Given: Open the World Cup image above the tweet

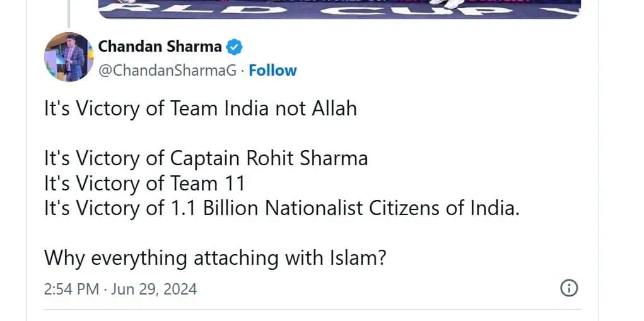Looking at the screenshot, I should point(339,9).
